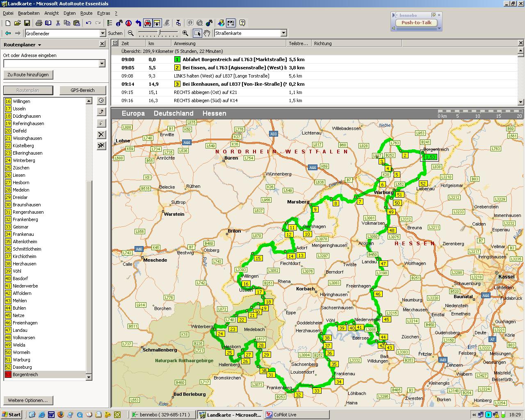The height and width of the screenshot is (420, 525).
Task: Click the Hessen breadcrumb on the map
Action: click(x=214, y=113)
